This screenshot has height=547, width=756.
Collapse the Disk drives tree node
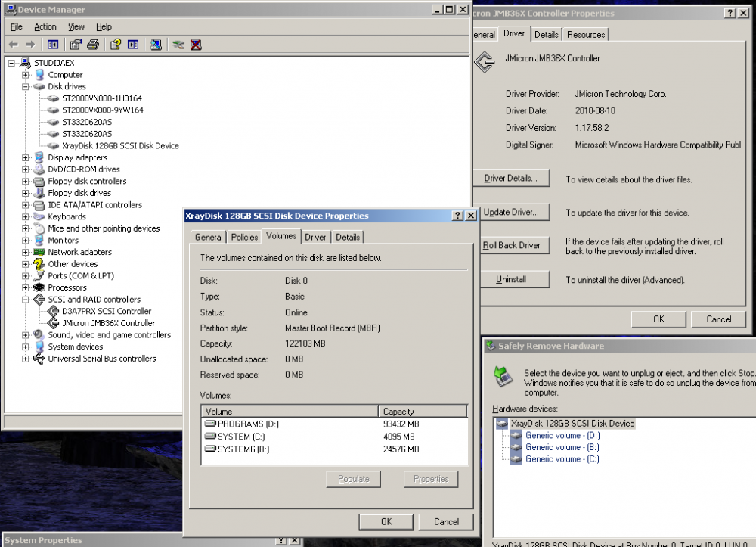[26, 87]
